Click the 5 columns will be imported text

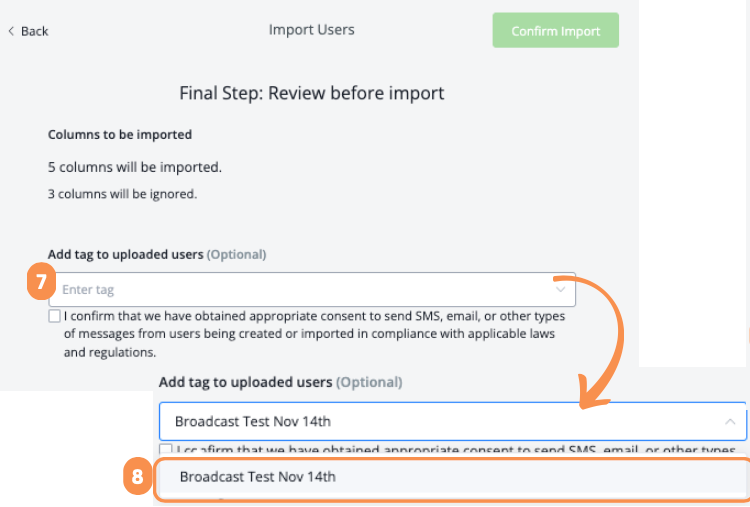[x=135, y=167]
